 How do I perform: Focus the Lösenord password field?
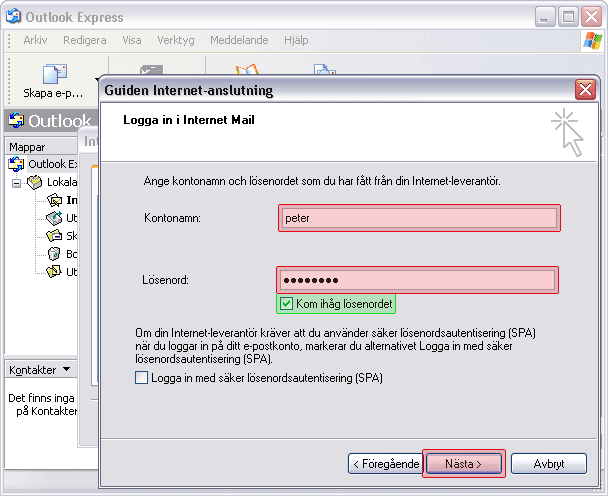click(418, 280)
